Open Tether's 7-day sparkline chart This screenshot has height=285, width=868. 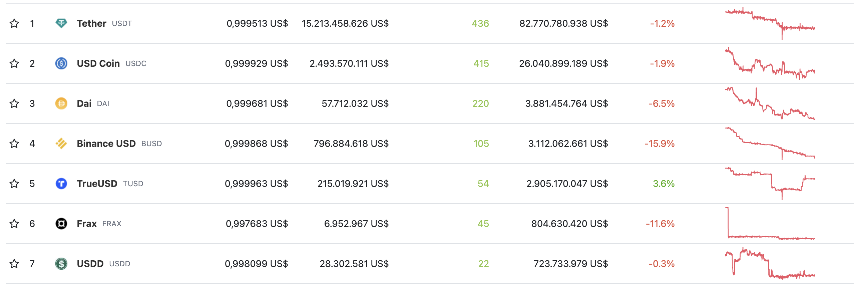click(770, 23)
